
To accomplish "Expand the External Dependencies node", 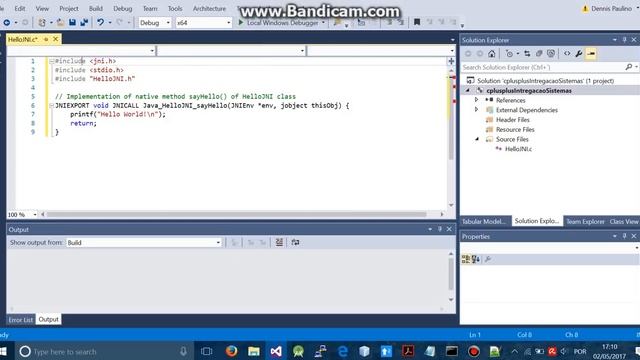I will pos(476,109).
